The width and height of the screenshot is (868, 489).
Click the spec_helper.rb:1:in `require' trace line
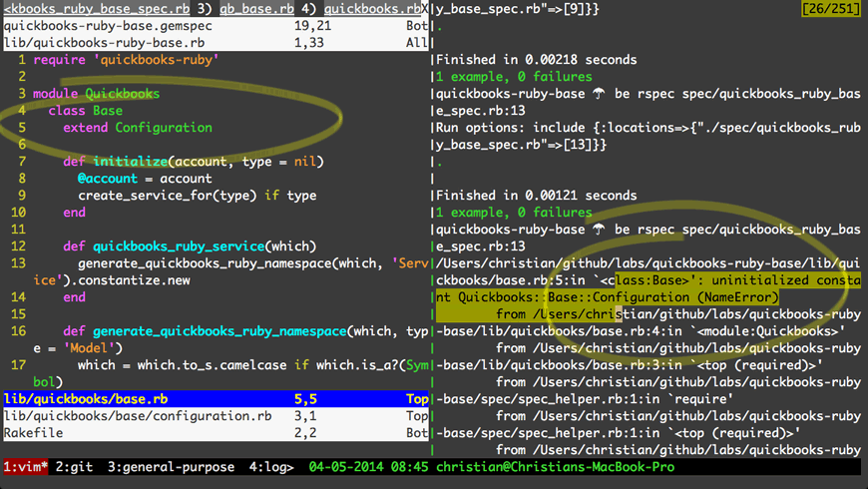[585, 399]
